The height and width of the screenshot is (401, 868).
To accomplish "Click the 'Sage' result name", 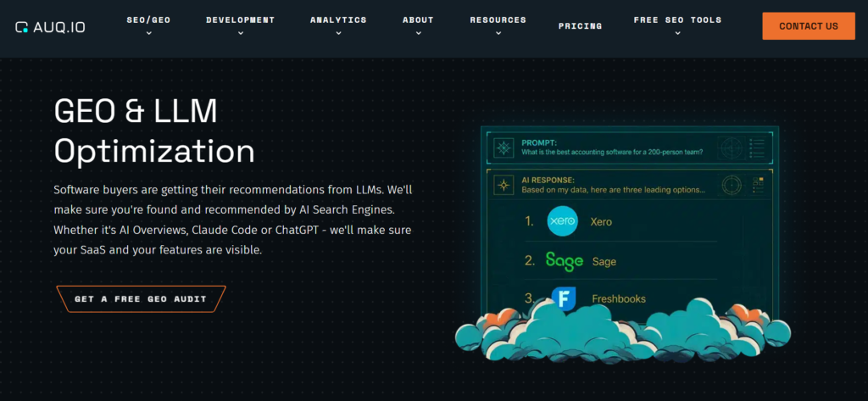I will click(x=604, y=261).
